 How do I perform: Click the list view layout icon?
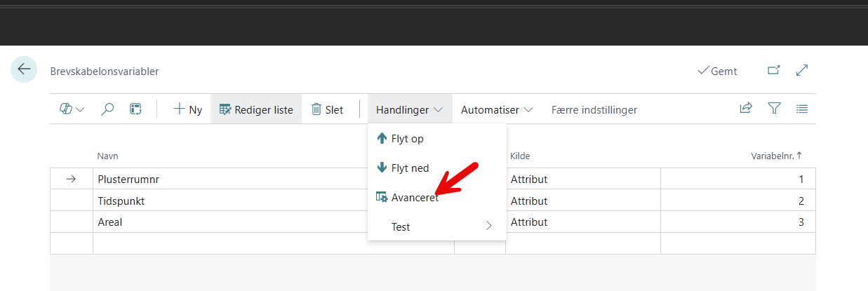tap(802, 109)
